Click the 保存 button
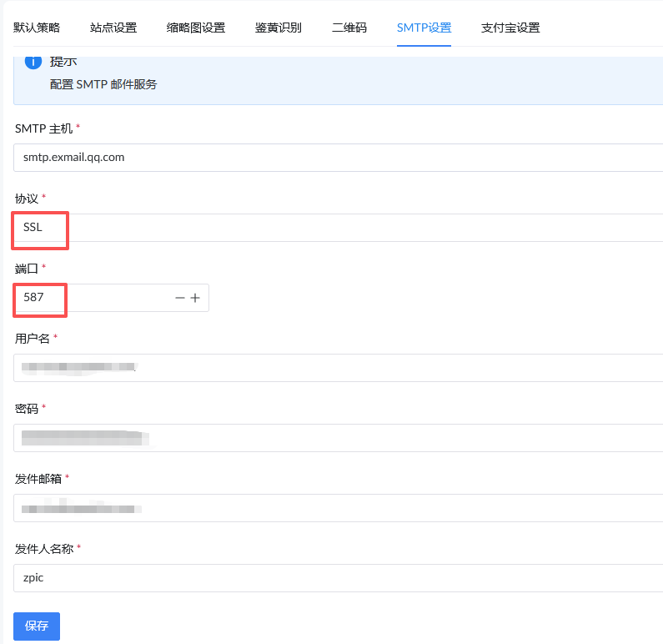Screen dimensions: 663x644 click(x=37, y=626)
